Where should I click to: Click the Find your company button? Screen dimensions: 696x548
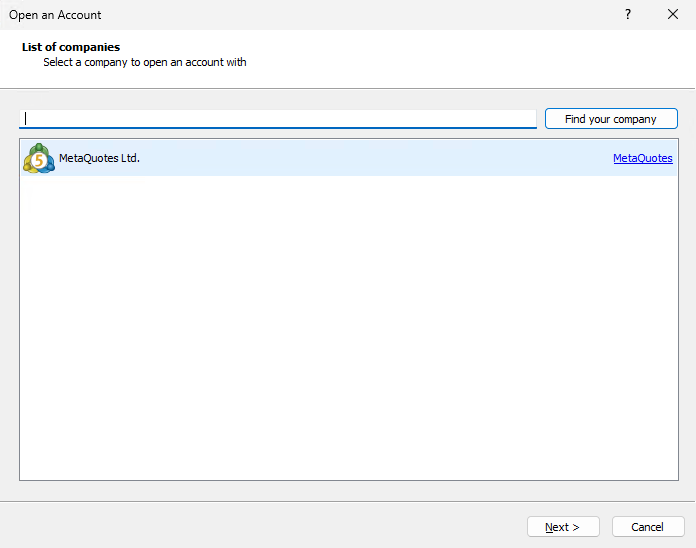click(x=611, y=118)
